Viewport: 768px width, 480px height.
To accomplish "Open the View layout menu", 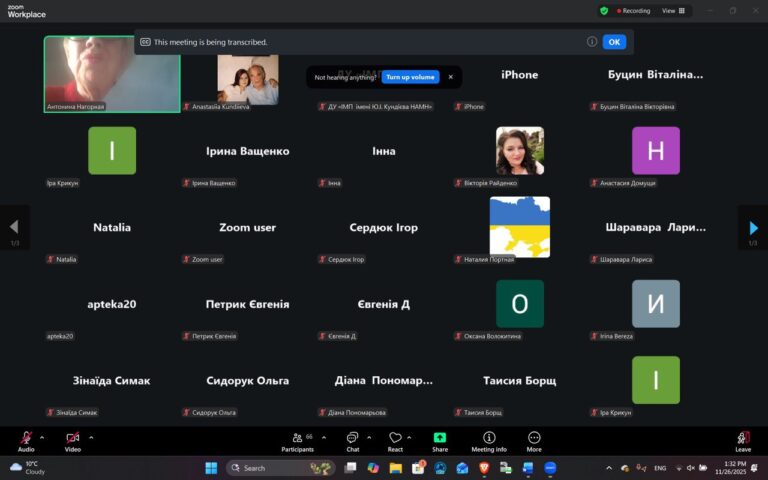I will [x=673, y=11].
